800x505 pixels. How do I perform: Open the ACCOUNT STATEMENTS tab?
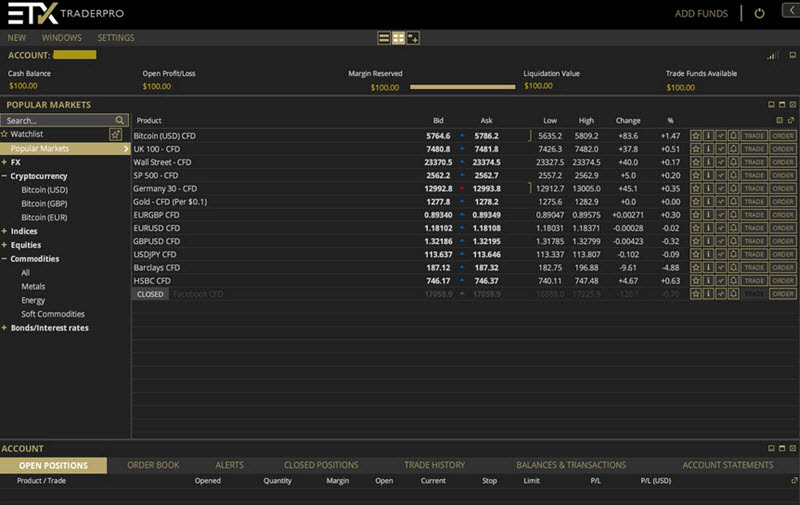[728, 465]
